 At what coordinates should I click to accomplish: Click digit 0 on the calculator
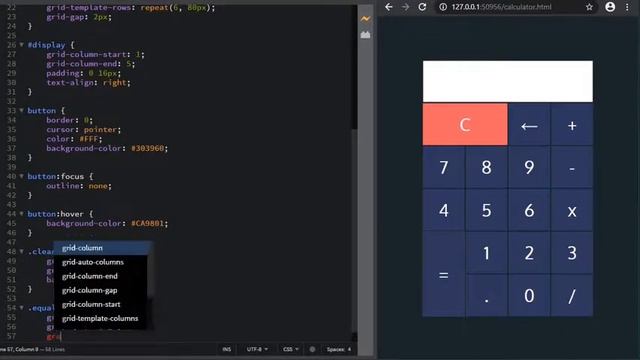pos(529,295)
